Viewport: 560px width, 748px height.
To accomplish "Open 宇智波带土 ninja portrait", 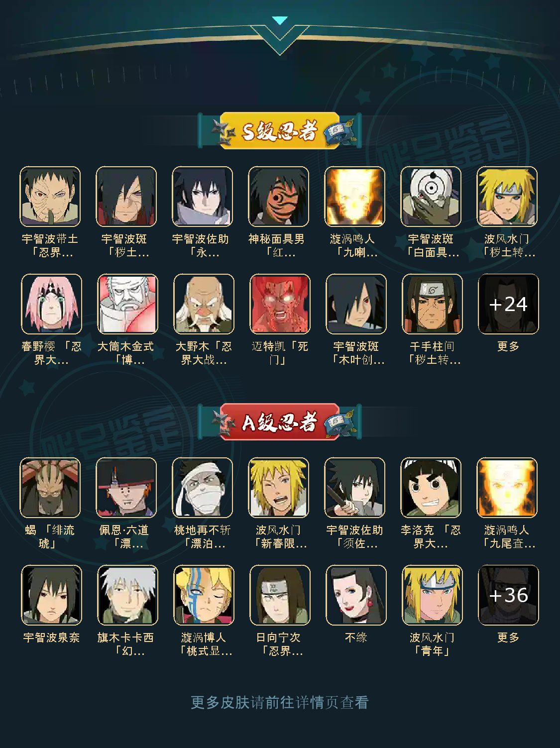I will click(x=50, y=197).
